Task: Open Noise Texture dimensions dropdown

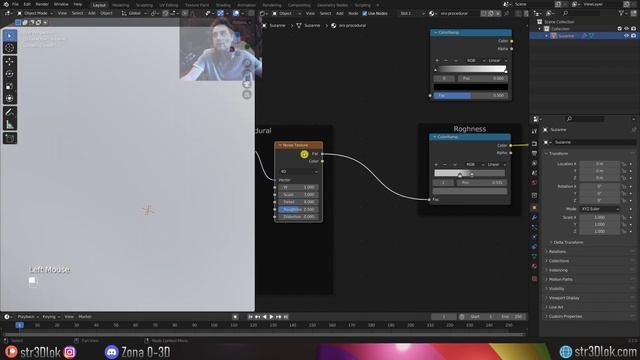Action: [x=298, y=172]
